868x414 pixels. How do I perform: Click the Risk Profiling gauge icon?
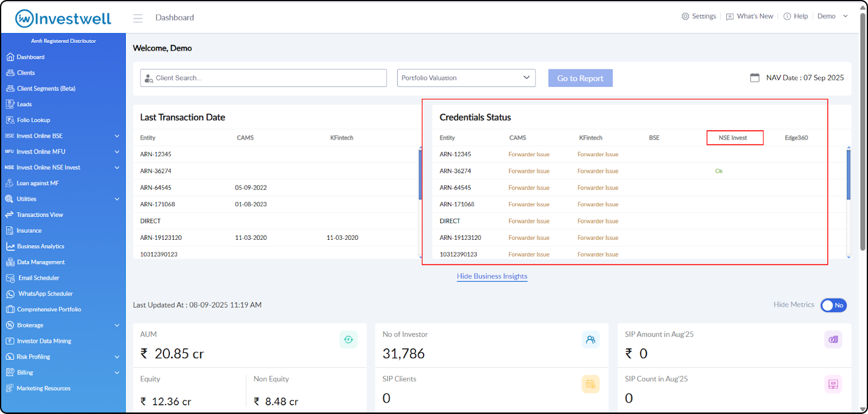pyautogui.click(x=10, y=356)
